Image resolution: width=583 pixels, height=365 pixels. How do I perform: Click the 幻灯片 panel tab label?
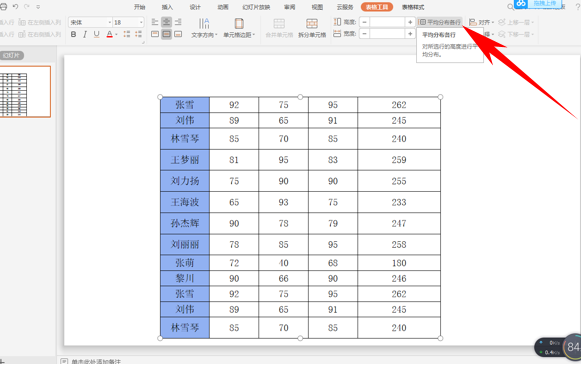coord(12,55)
